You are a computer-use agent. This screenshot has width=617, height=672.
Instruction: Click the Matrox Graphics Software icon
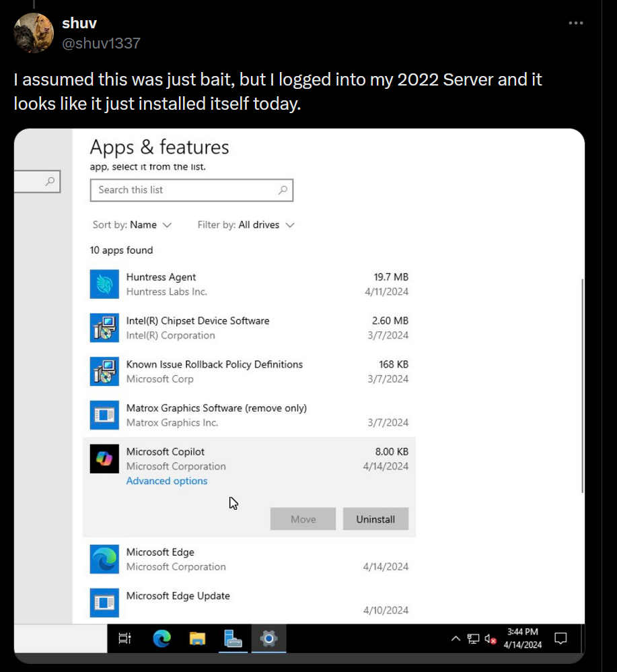click(104, 415)
